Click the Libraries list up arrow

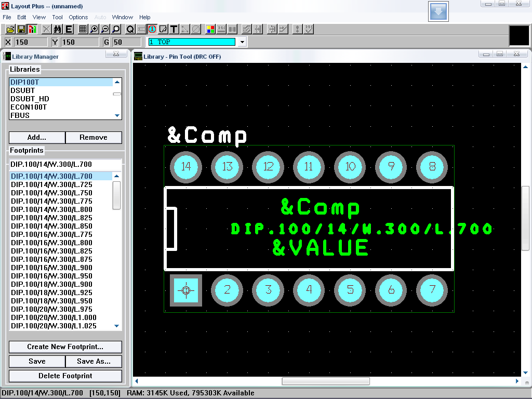coord(117,82)
